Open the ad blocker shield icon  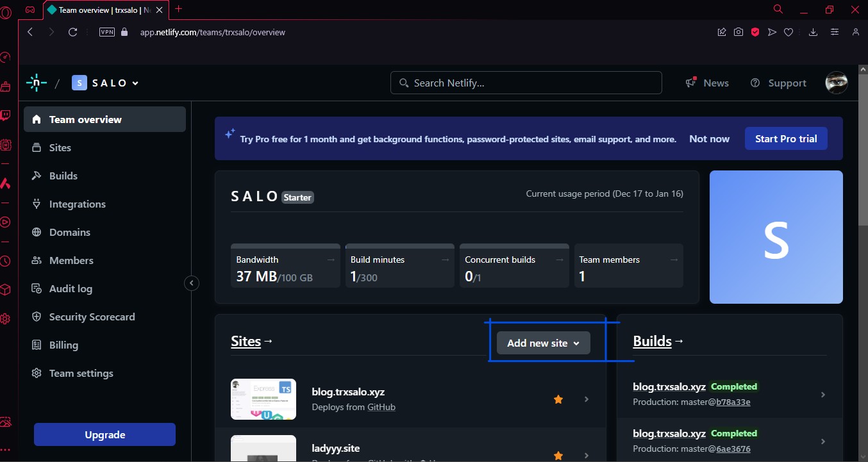tap(755, 32)
